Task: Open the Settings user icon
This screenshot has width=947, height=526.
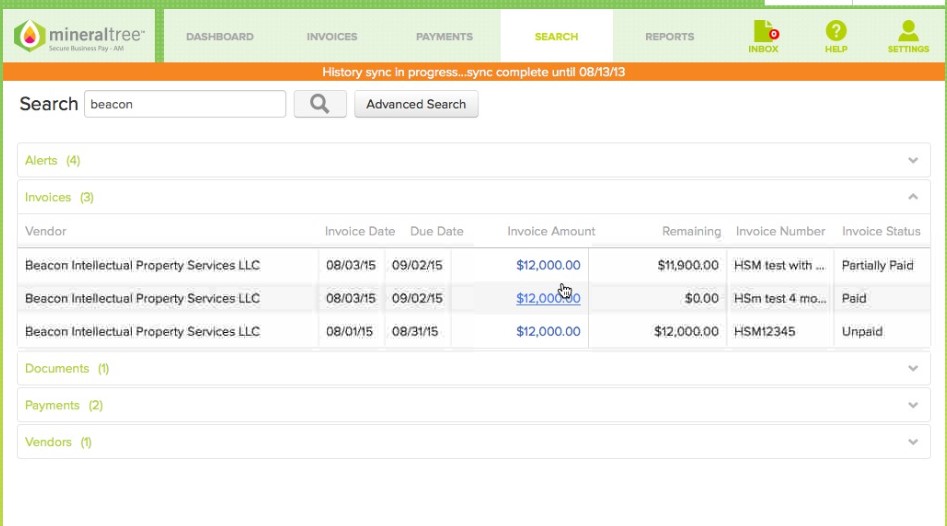Action: click(x=908, y=37)
